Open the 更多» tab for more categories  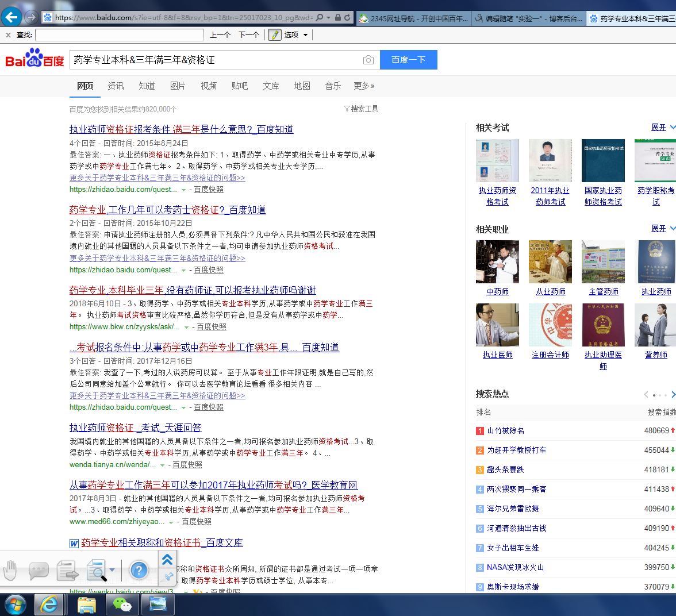(x=364, y=86)
